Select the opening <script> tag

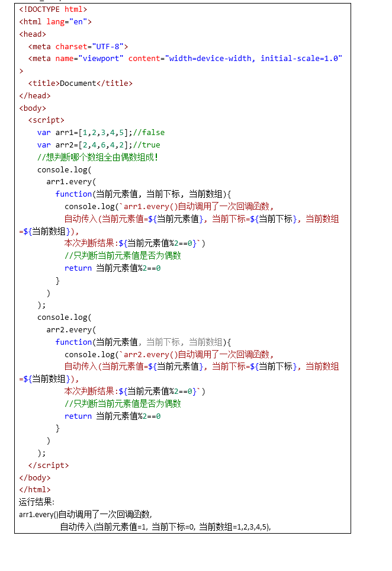(x=46, y=120)
